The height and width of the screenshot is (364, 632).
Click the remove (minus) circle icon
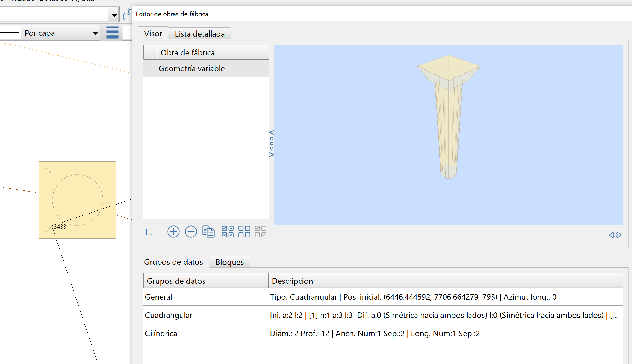click(191, 232)
